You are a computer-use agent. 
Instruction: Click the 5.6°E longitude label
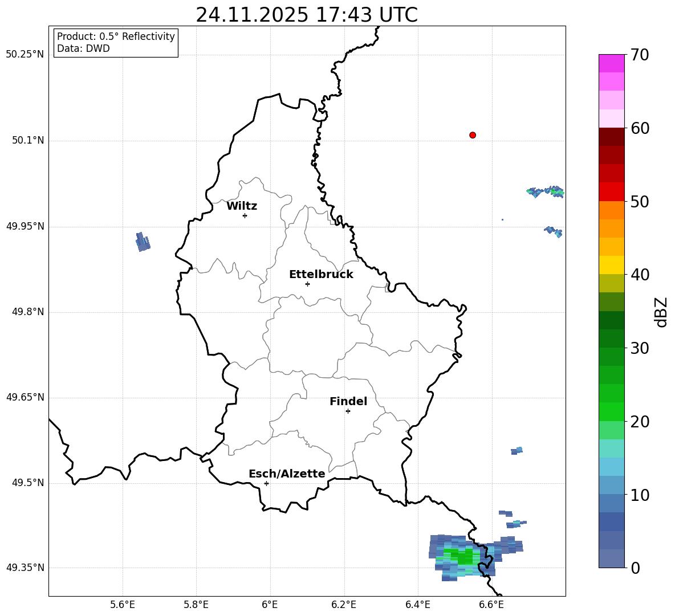pos(123,605)
